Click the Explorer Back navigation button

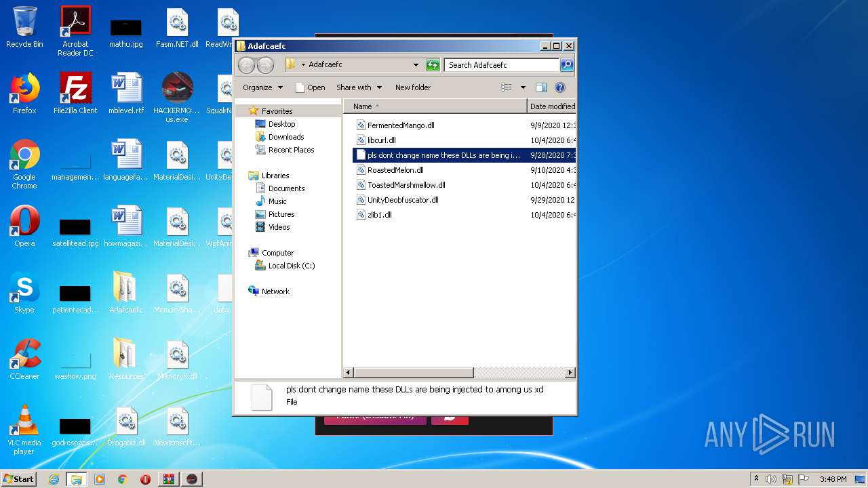pos(246,65)
